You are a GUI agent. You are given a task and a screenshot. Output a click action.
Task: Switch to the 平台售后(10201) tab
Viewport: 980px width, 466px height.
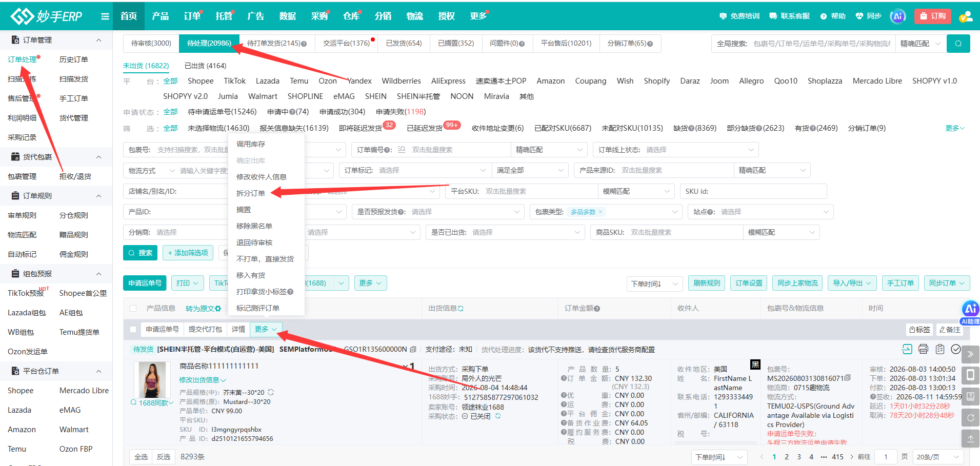click(566, 44)
